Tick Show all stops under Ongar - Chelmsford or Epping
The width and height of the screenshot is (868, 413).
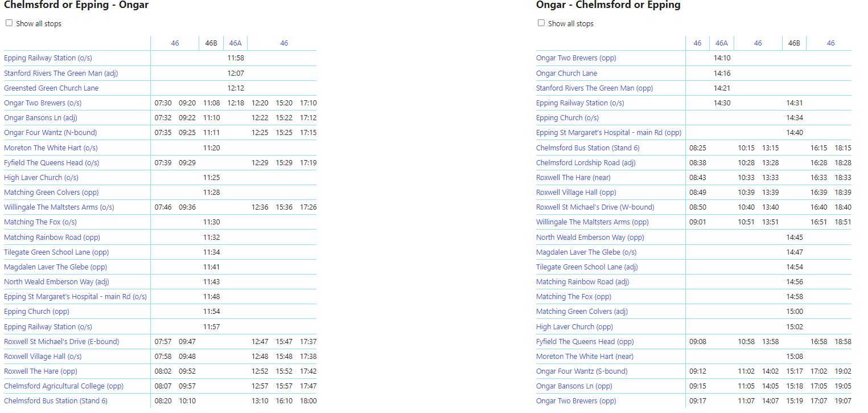(541, 23)
